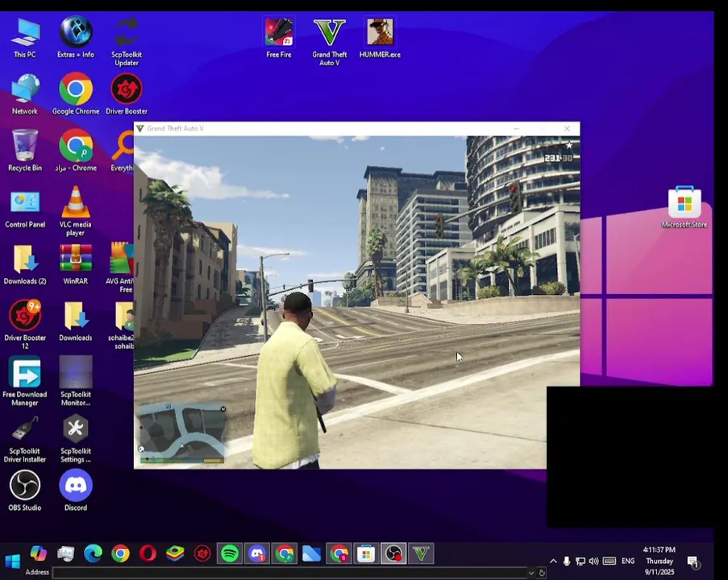The image size is (728, 580).
Task: Click the character in the GTA V window
Action: pos(294,380)
